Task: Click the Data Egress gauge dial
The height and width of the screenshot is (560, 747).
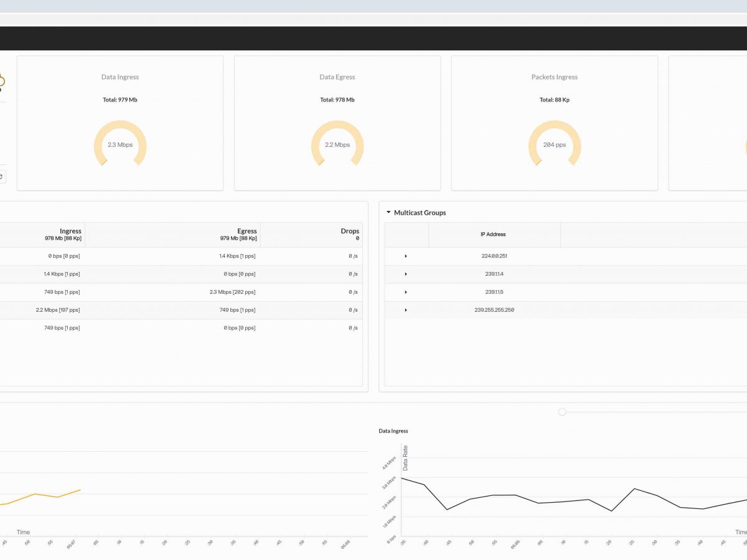Action: point(337,144)
